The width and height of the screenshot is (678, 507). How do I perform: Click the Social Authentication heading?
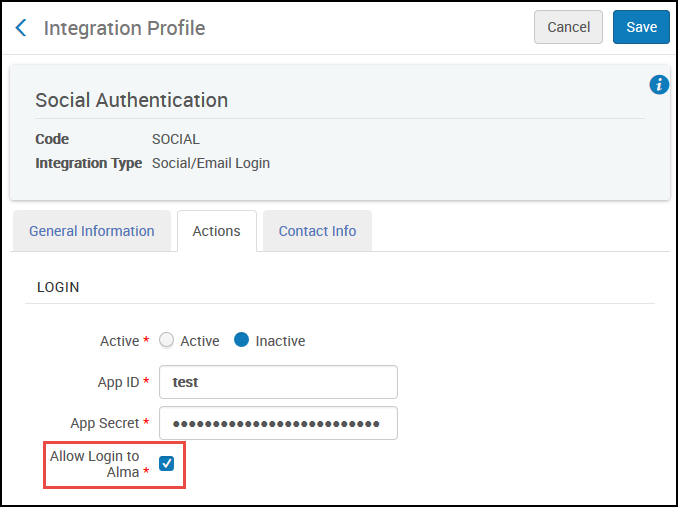click(131, 100)
